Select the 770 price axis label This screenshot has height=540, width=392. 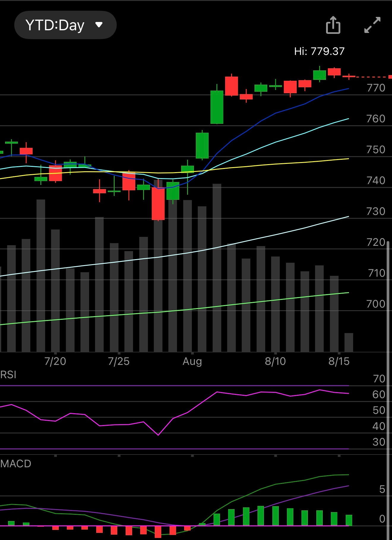(x=376, y=88)
